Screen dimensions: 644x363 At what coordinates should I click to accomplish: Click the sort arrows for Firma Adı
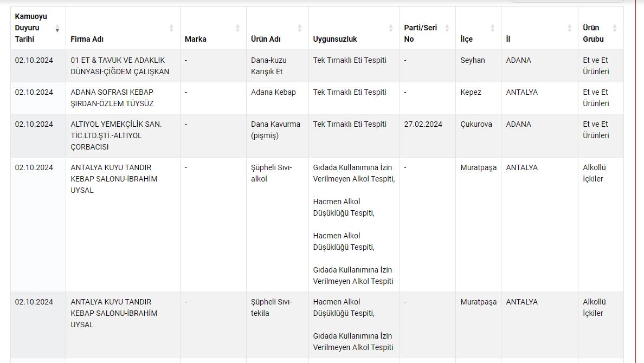171,28
